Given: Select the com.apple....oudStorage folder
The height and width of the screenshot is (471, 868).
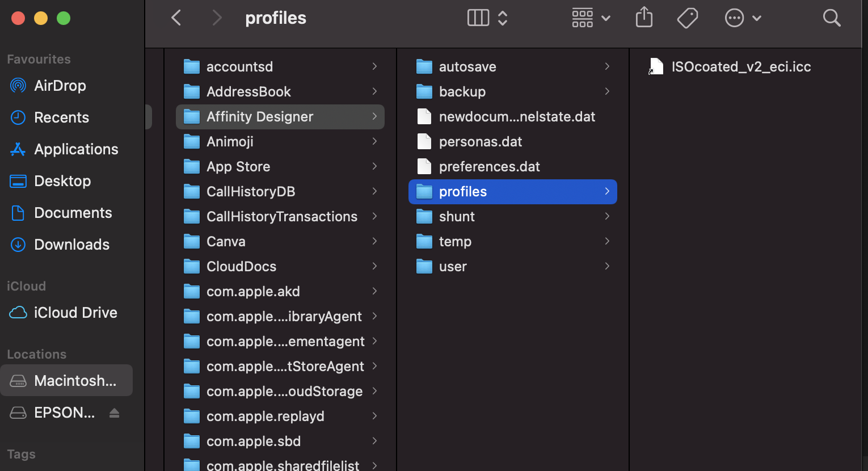Looking at the screenshot, I should [280, 392].
